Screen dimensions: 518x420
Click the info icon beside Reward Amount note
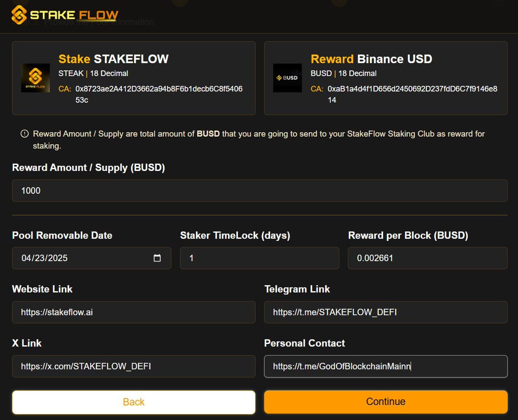(25, 134)
